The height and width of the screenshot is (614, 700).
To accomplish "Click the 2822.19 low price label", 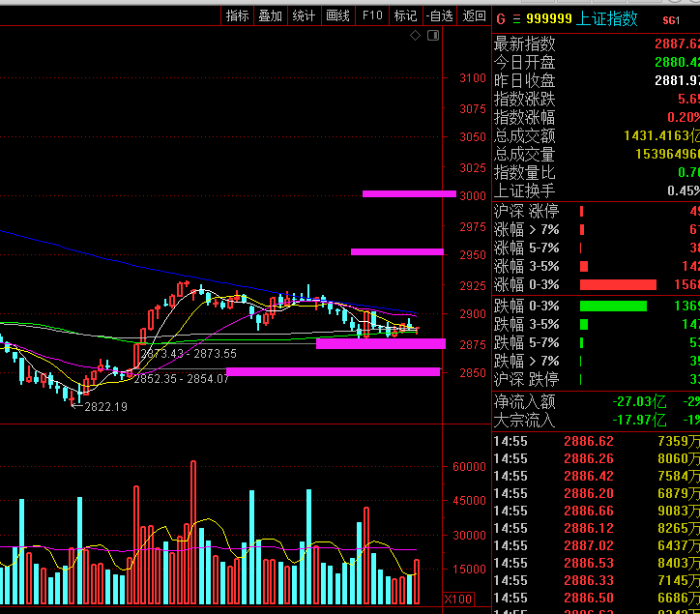I will [105, 407].
